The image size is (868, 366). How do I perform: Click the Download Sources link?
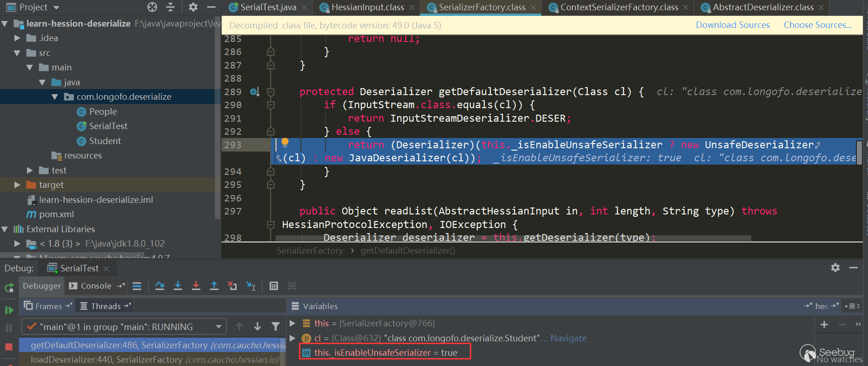pyautogui.click(x=732, y=25)
